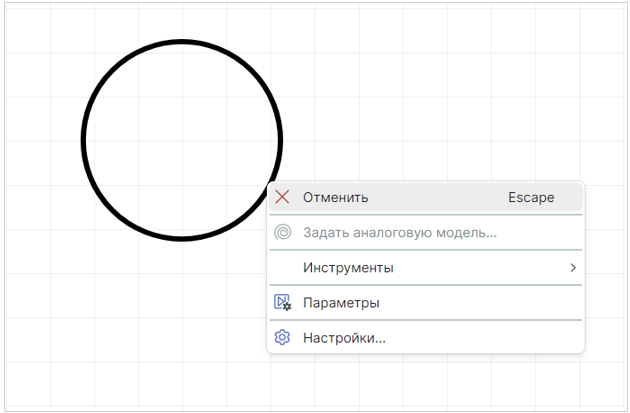Image resolution: width=630 pixels, height=413 pixels.
Task: Select the black circle on the canvas
Action: (182, 140)
